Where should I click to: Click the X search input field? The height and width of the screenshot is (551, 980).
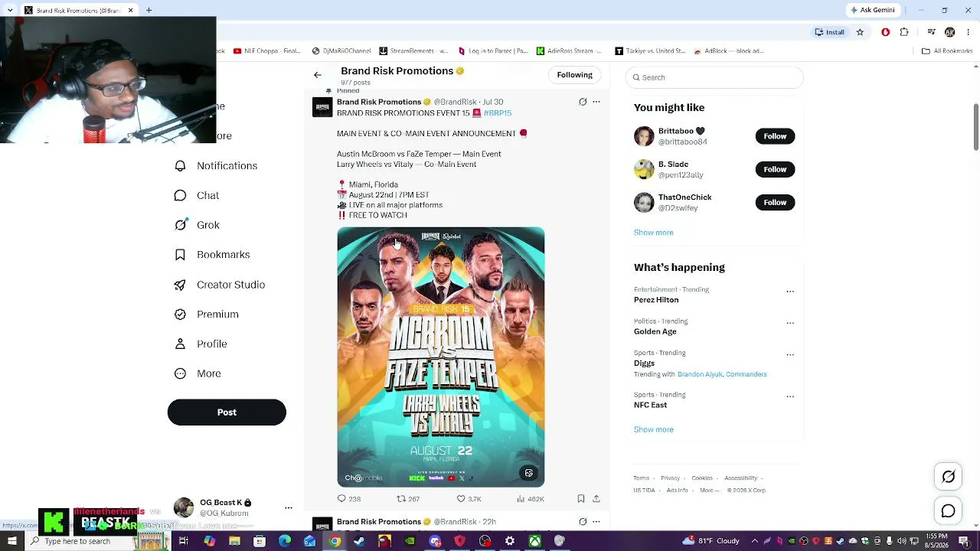click(714, 77)
